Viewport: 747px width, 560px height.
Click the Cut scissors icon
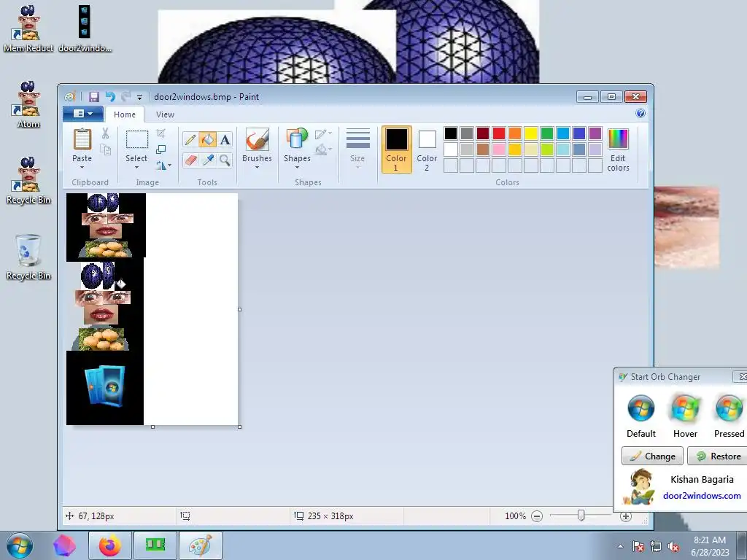tap(105, 134)
